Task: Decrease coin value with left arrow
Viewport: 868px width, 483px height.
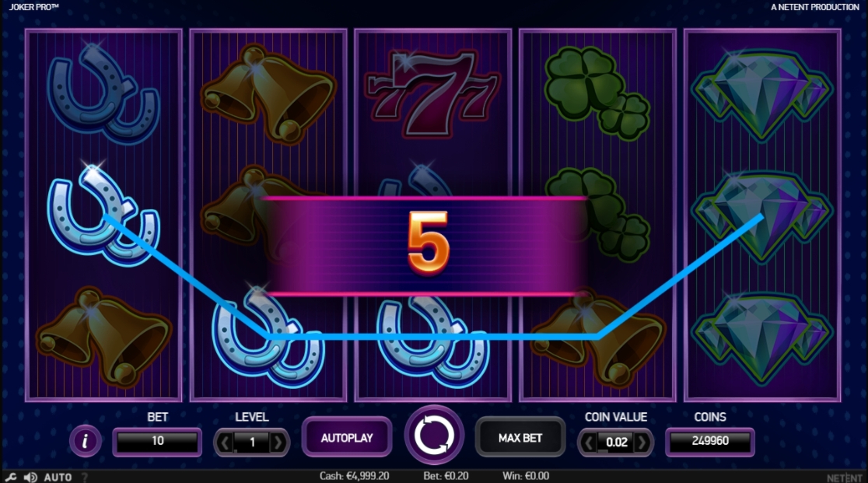Action: 589,443
